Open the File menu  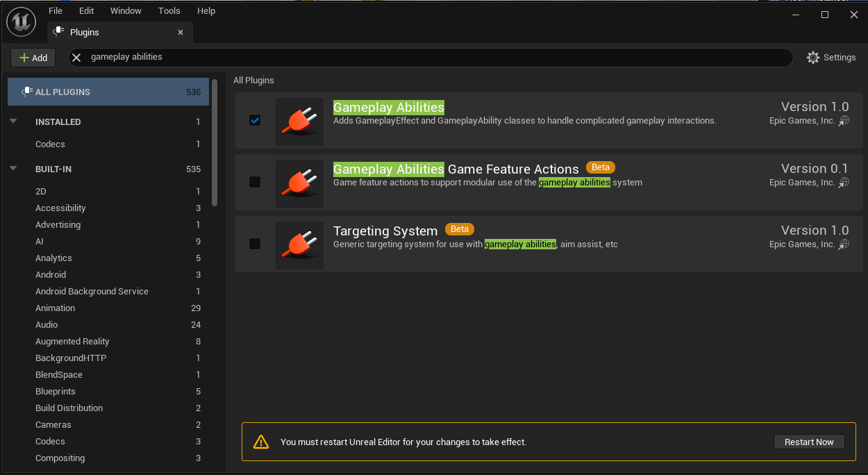coord(56,10)
